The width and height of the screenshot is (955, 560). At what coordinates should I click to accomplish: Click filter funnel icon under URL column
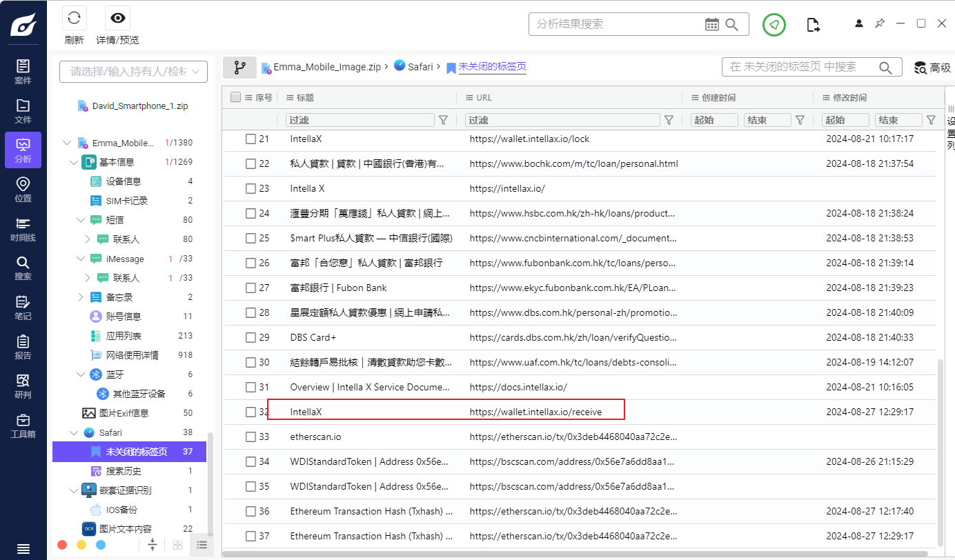point(669,120)
